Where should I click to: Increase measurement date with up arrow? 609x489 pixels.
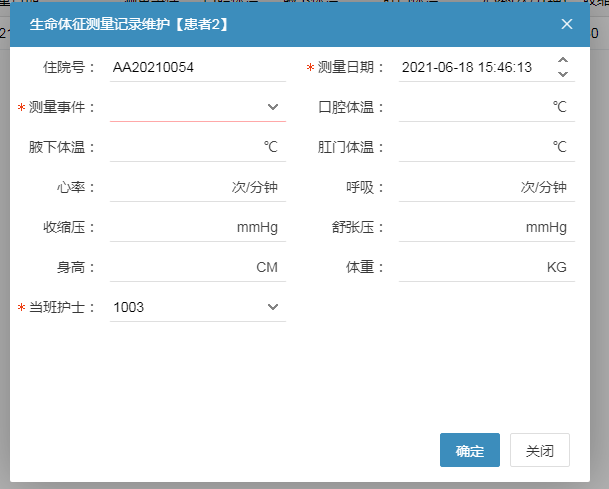point(563,61)
